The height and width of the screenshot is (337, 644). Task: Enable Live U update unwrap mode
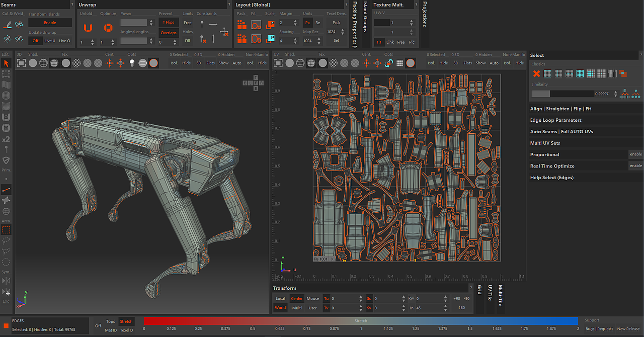50,41
